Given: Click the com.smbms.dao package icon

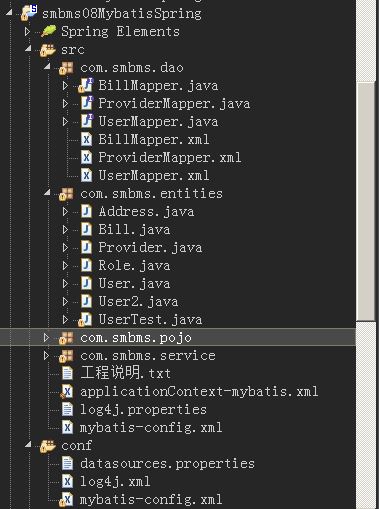Looking at the screenshot, I should click(x=66, y=68).
